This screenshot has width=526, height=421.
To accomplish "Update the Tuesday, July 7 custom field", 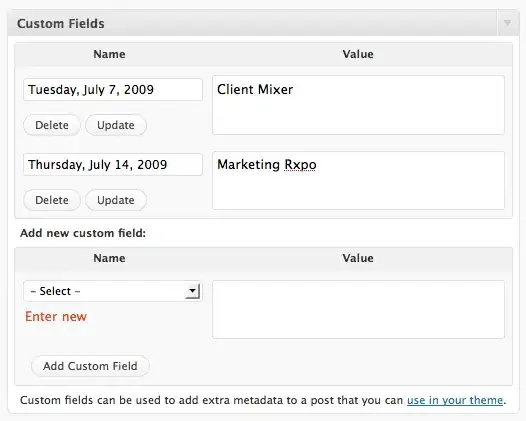I will 116,125.
